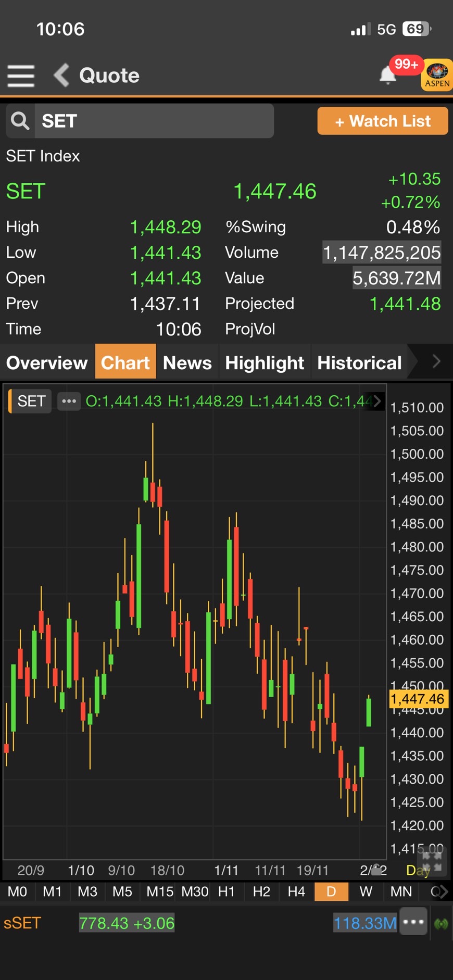Tap the %Swing value 0.48%
453x980 pixels.
[413, 227]
